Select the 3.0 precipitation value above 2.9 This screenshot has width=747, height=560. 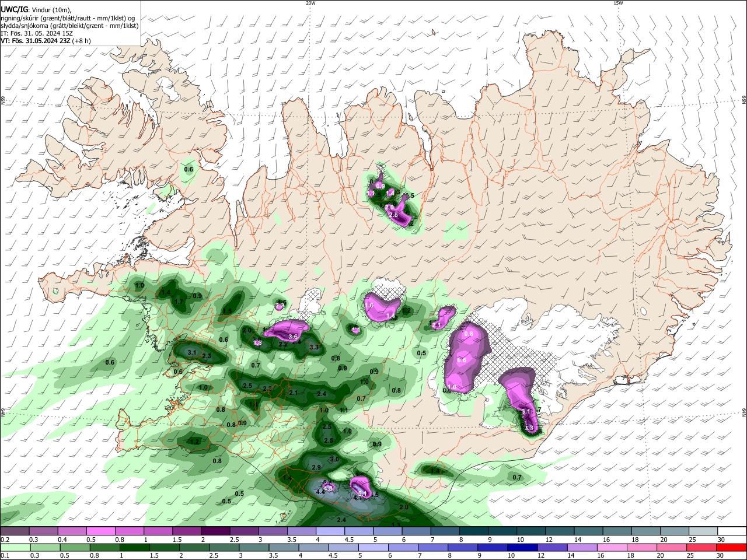tap(334, 460)
